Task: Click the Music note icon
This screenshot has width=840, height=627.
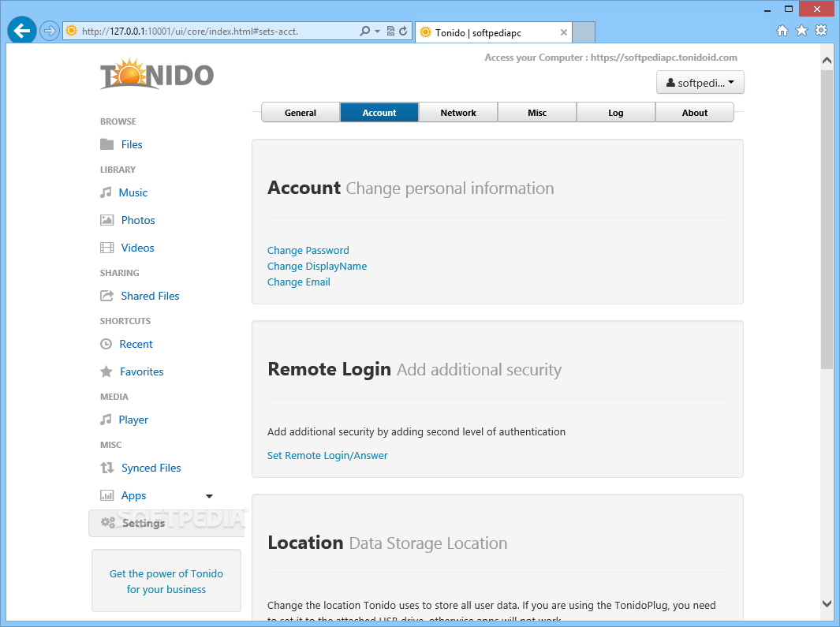Action: [x=106, y=192]
